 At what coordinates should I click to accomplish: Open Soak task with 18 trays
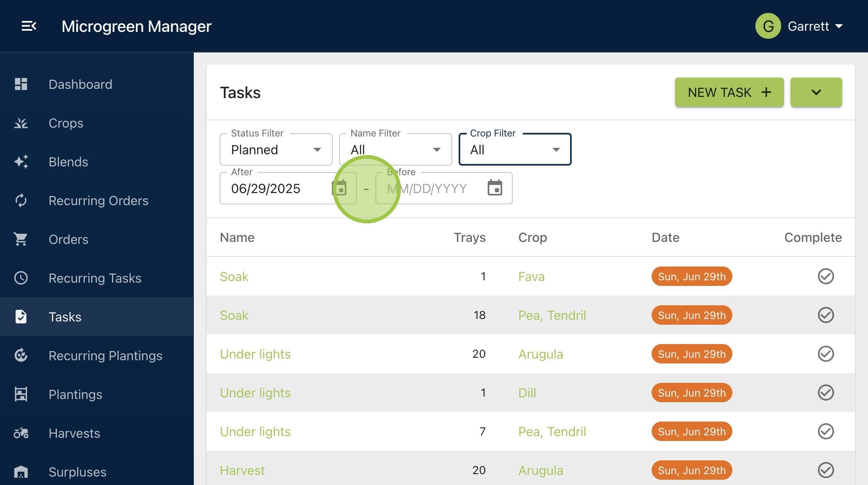tap(234, 315)
